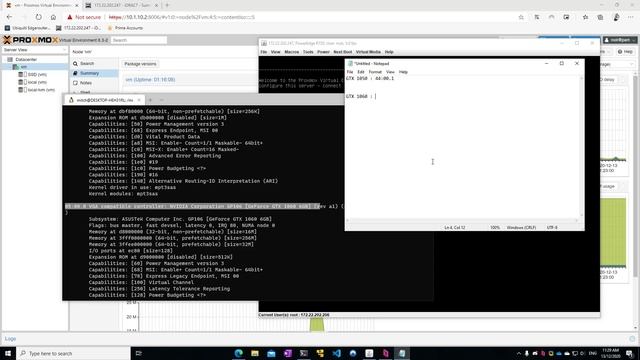
Task: Show hidden system tray icons
Action: tap(519, 353)
